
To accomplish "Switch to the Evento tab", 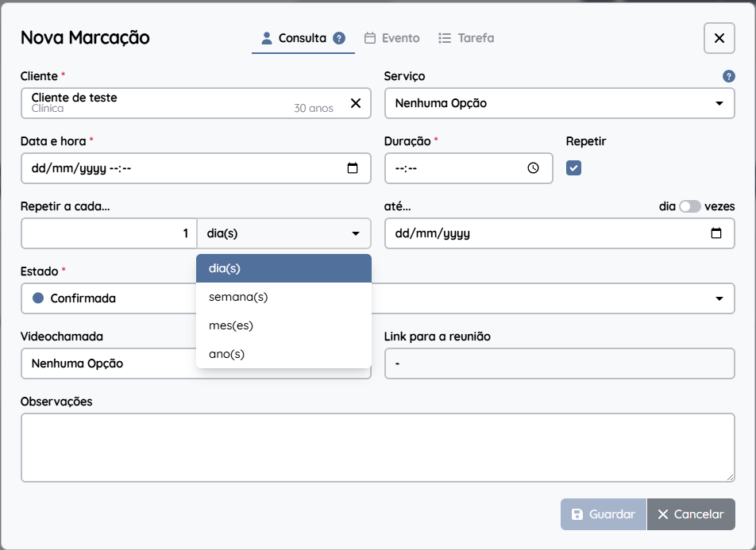I will (391, 38).
